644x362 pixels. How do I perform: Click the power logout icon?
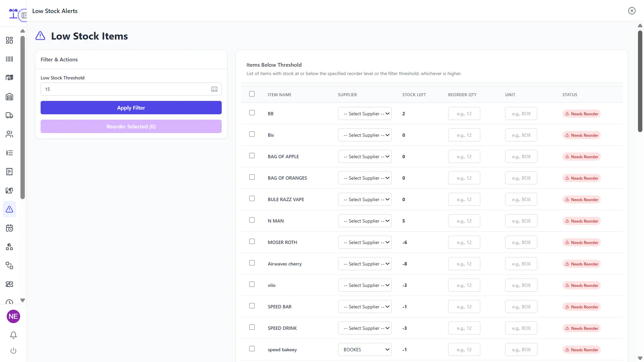tap(13, 351)
